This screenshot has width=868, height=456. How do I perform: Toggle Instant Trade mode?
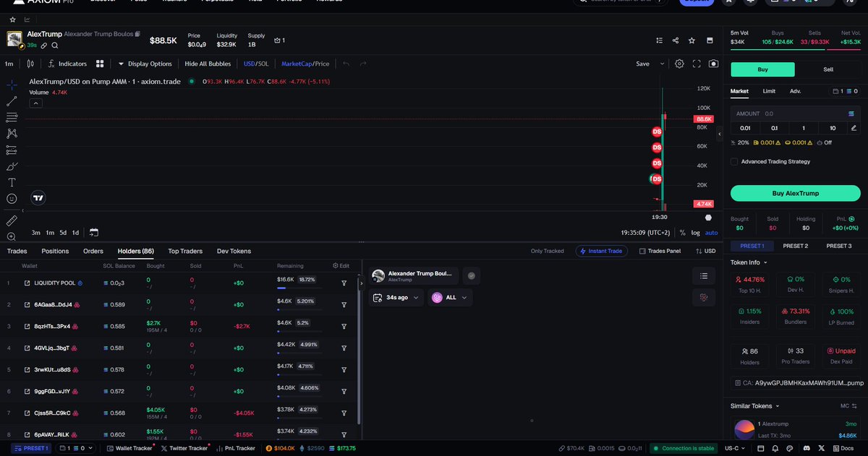[602, 251]
